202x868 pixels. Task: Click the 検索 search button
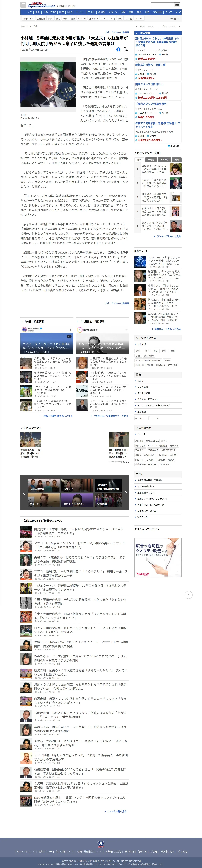coord(177,5)
